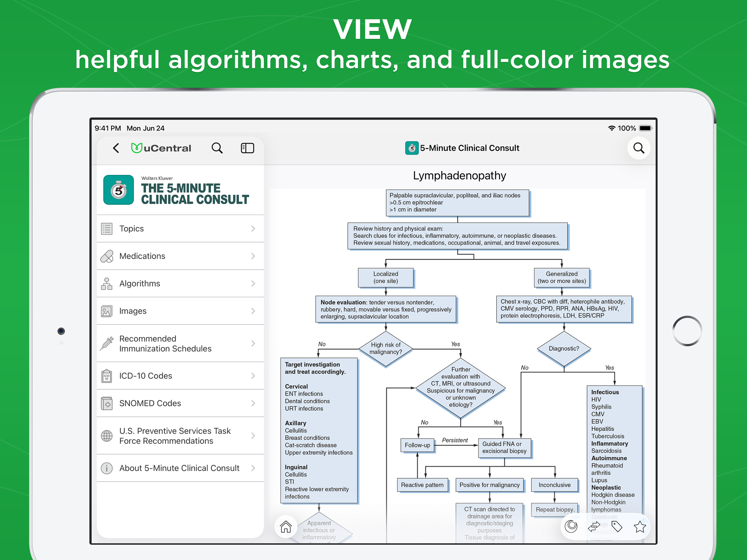Click the 'Follow-up' flowchart box
The image size is (747, 560).
coord(418,445)
